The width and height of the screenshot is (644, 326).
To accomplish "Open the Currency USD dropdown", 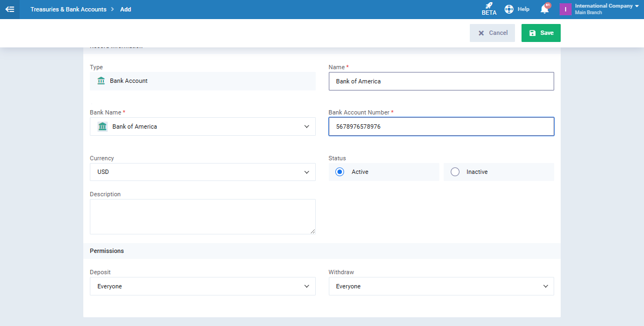I will (203, 172).
